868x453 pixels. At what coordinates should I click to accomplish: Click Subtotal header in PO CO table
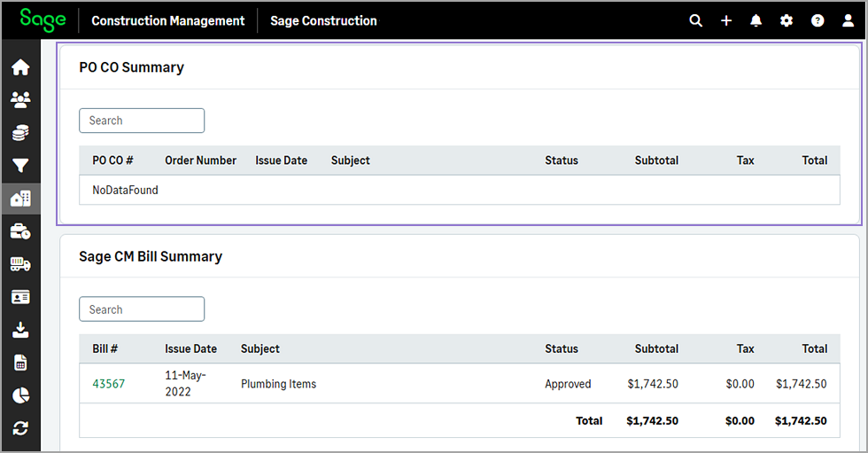(656, 160)
